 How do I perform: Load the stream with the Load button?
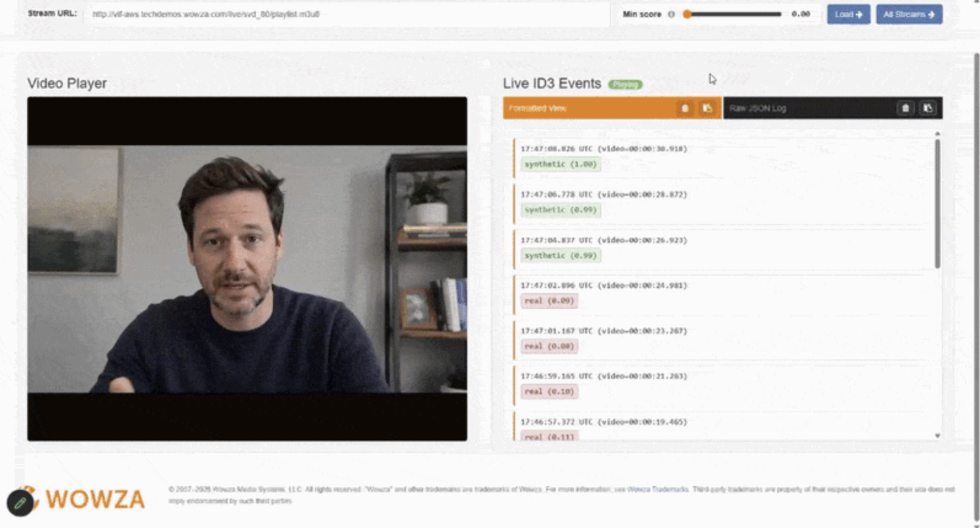[848, 14]
